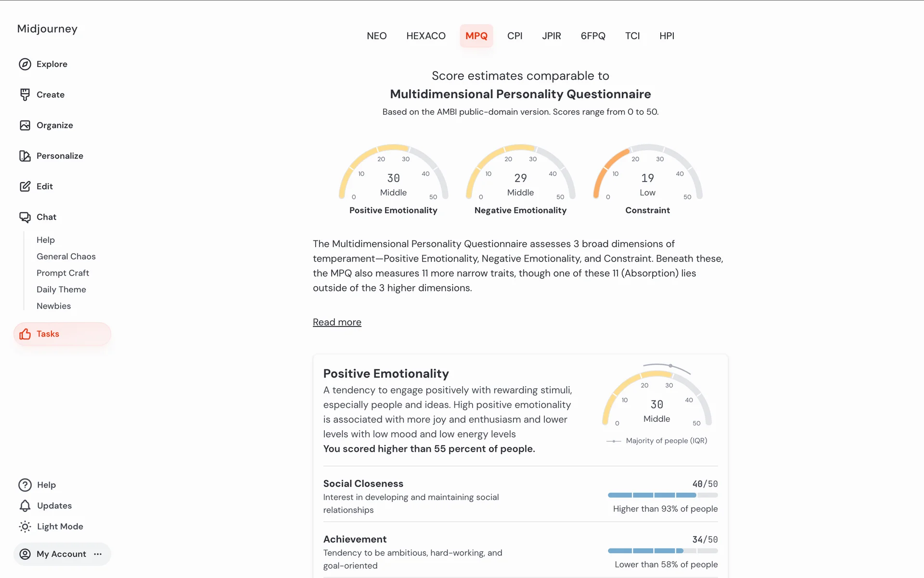Click the Create paintbrush icon
This screenshot has width=924, height=578.
click(25, 94)
